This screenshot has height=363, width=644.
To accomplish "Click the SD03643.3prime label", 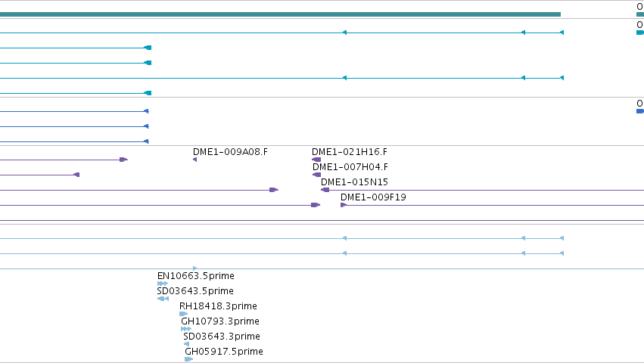I will 222,337.
